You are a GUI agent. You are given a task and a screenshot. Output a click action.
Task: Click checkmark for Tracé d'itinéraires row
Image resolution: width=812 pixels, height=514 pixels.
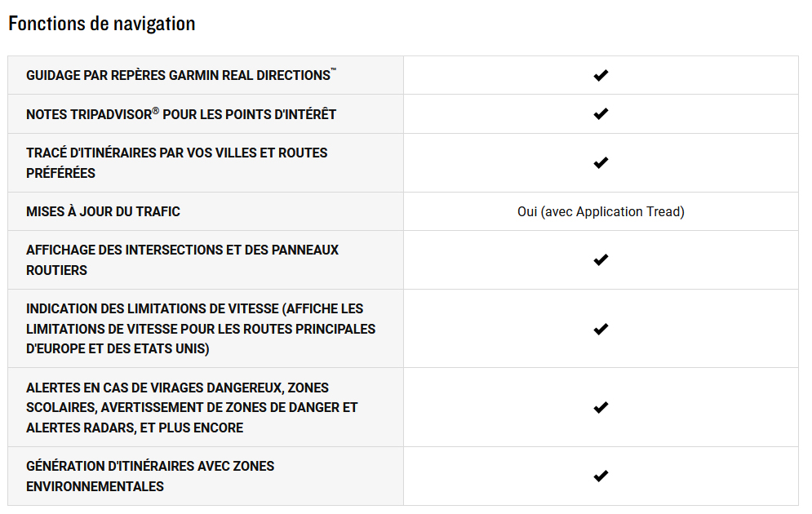coord(601,163)
